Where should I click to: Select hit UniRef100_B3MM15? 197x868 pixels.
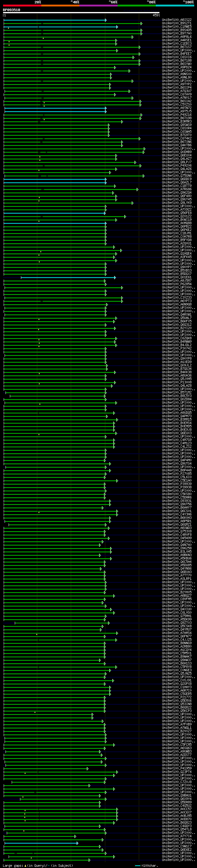coord(177,419)
